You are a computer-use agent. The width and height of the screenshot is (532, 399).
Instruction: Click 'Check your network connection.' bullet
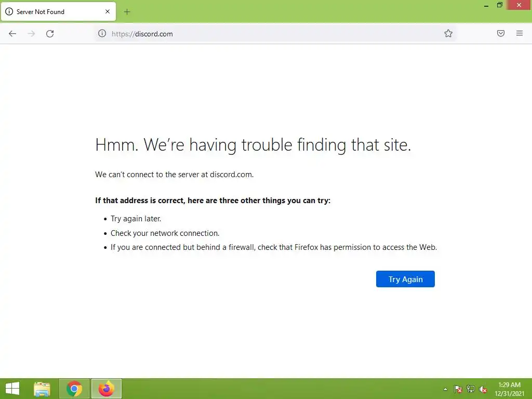pos(165,233)
